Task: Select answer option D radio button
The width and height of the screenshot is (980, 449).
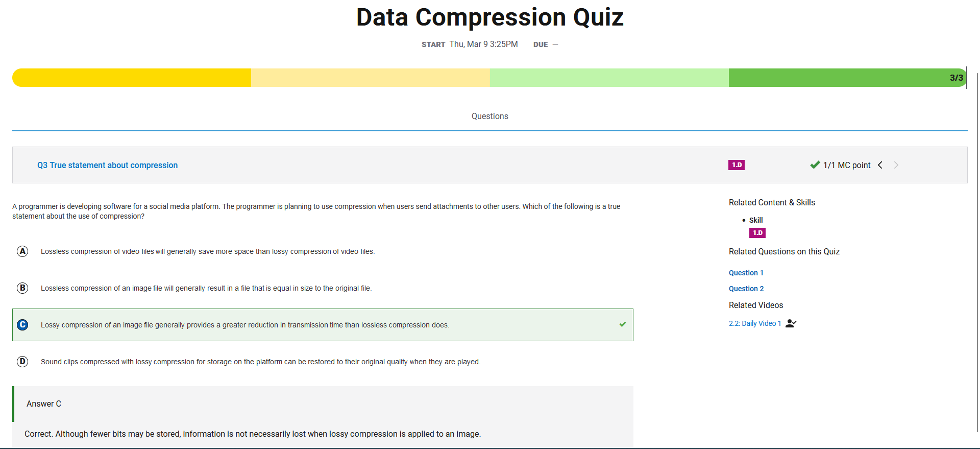Action: click(x=22, y=362)
